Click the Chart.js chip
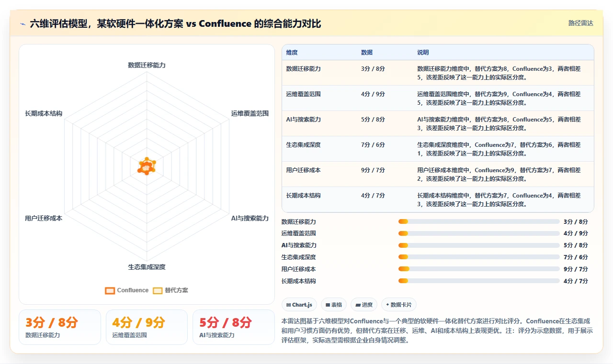The image size is (613, 364). 299,305
